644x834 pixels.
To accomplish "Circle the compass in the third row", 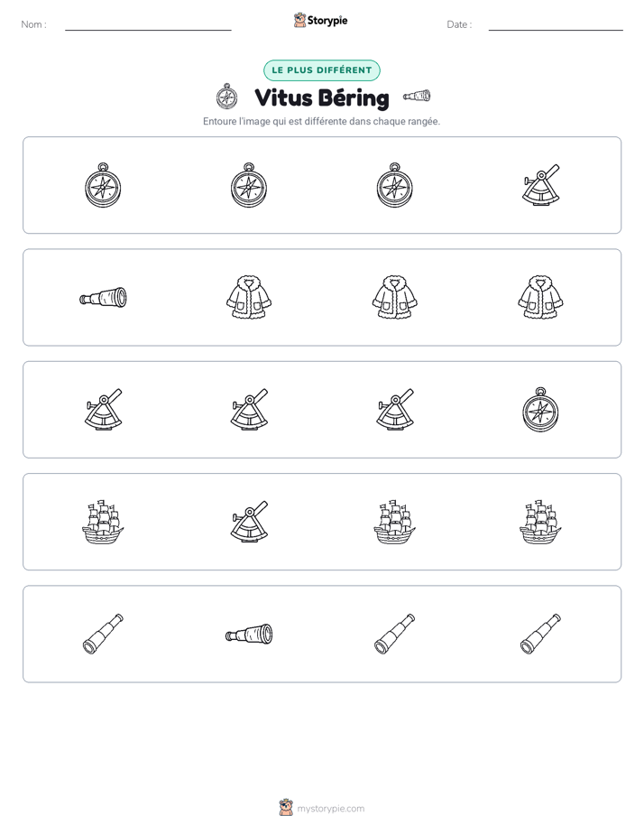I will point(540,410).
